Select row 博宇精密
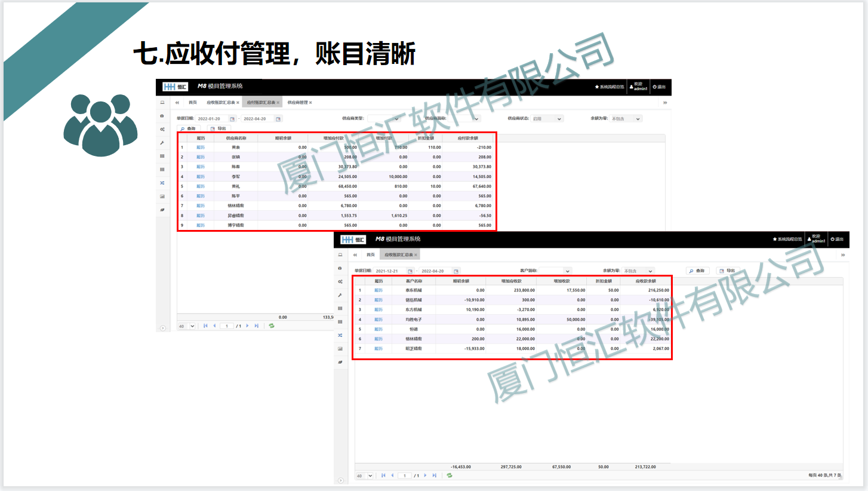868x491 pixels. [x=337, y=225]
